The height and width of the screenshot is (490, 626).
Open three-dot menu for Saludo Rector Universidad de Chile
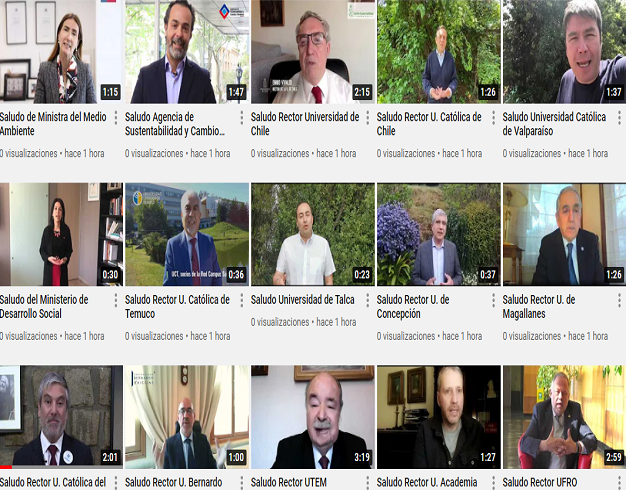tap(368, 118)
